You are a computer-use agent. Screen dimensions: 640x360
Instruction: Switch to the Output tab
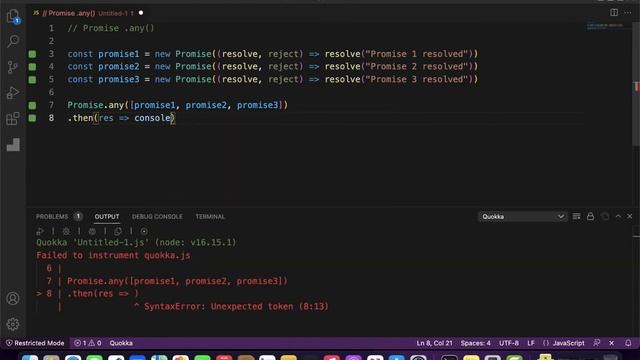(107, 216)
